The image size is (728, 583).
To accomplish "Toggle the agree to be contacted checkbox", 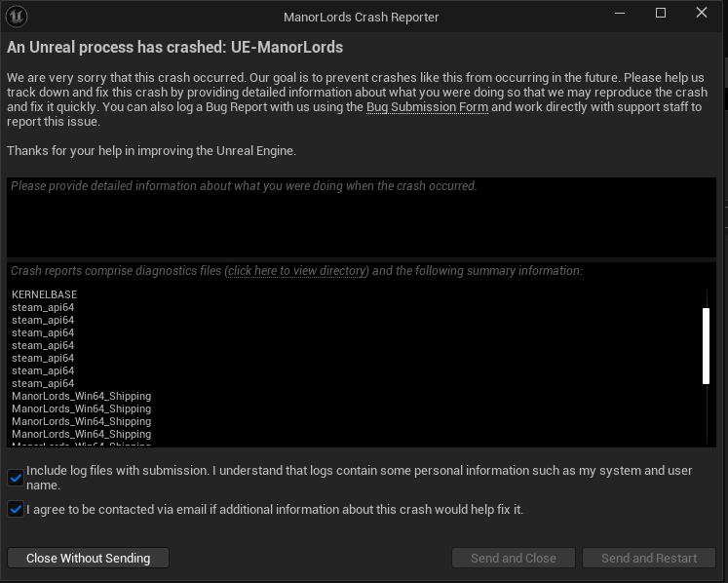I will pos(16,509).
